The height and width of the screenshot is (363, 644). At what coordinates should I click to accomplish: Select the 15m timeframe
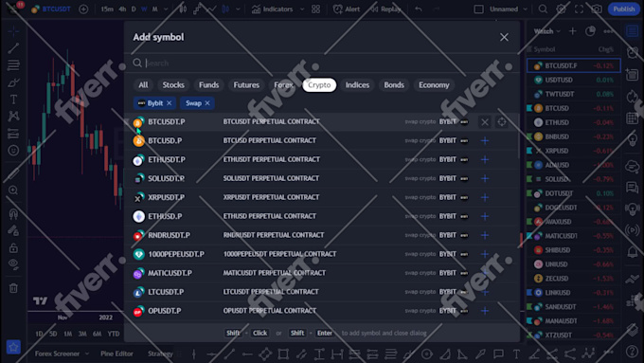(107, 9)
